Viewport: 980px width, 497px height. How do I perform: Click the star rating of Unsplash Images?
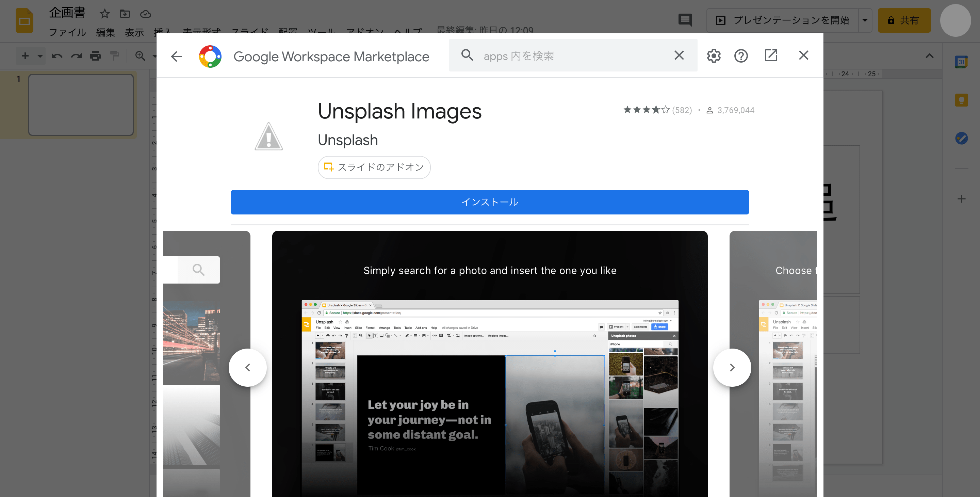coord(646,110)
